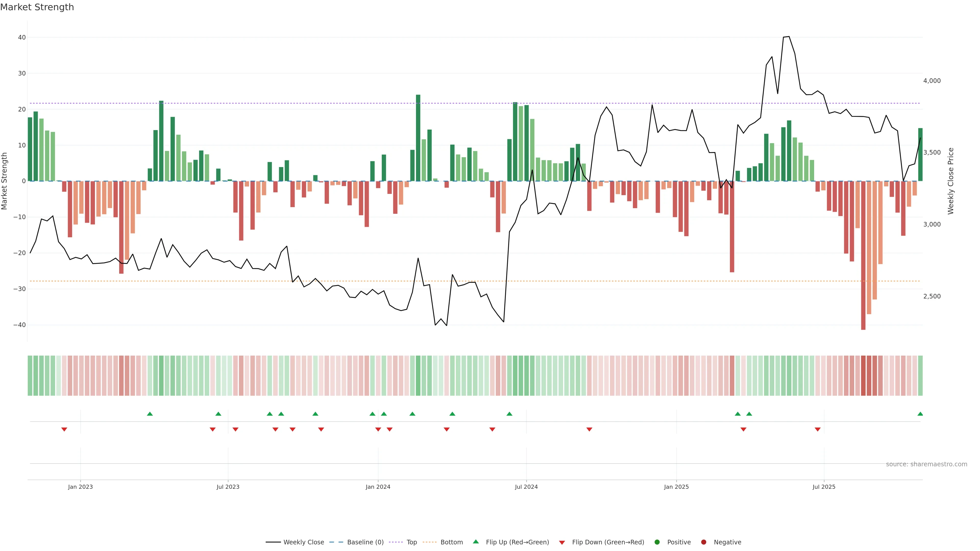The height and width of the screenshot is (551, 980).
Task: Click green Flip Up legend triangle
Action: tap(475, 542)
